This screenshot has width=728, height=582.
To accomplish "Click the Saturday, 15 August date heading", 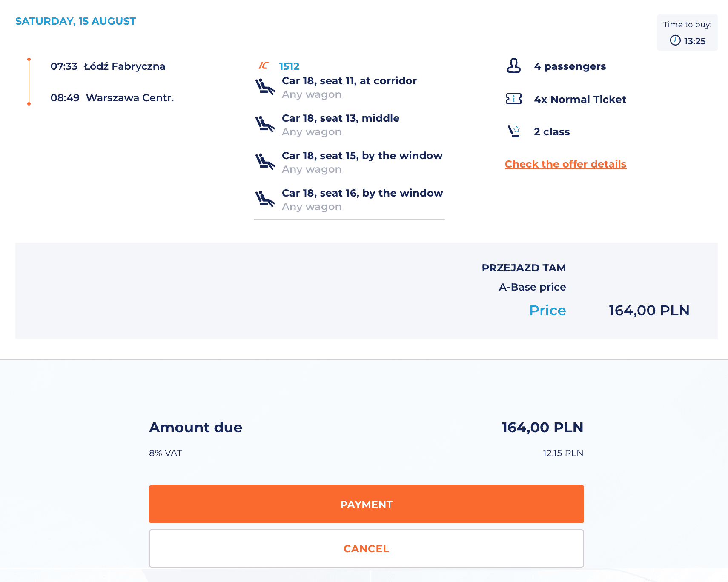I will 75,21.
